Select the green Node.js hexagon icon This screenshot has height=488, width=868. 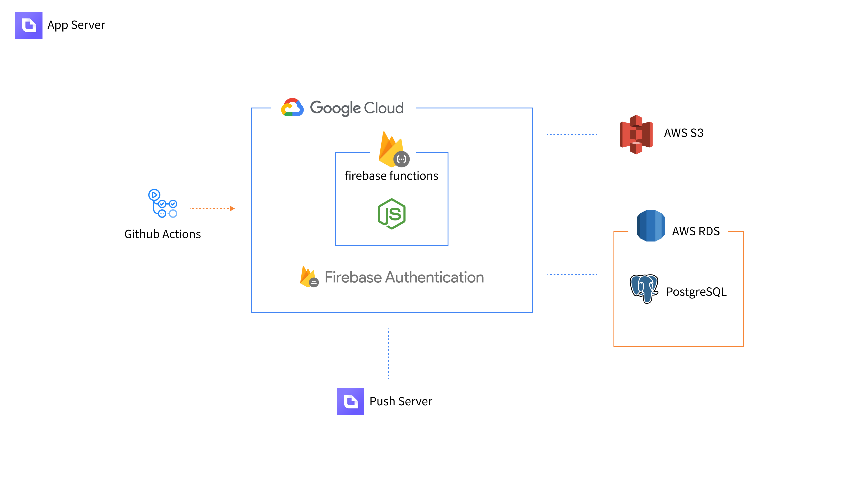[392, 214]
